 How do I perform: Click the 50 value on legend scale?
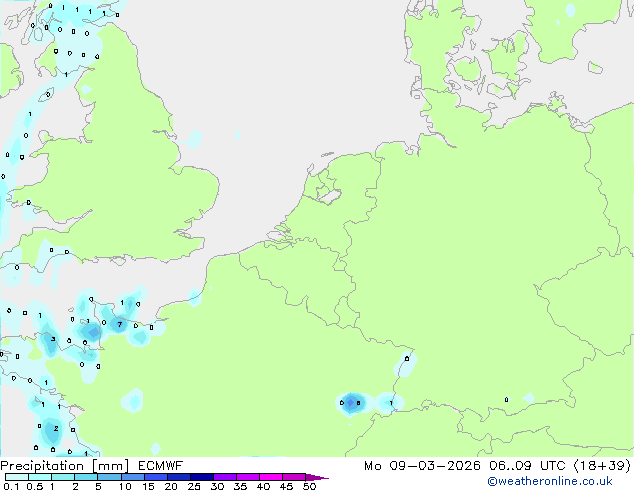tap(310, 487)
